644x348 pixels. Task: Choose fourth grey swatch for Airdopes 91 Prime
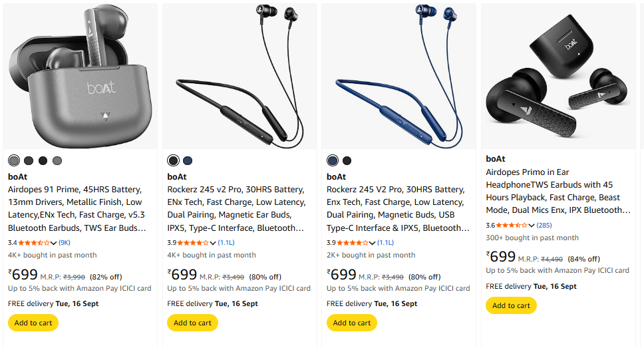click(57, 160)
